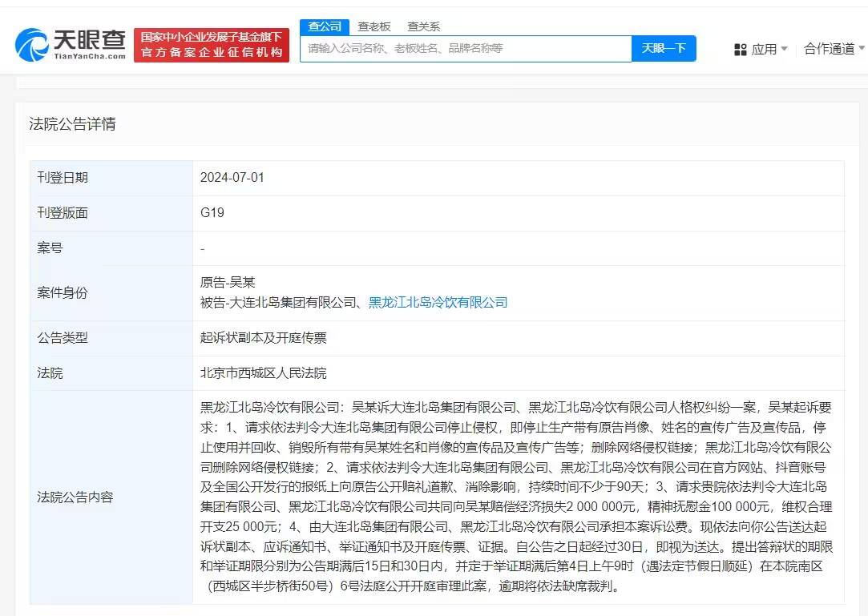Select the 刊登日期 row label
The height and width of the screenshot is (616, 868).
point(63,178)
